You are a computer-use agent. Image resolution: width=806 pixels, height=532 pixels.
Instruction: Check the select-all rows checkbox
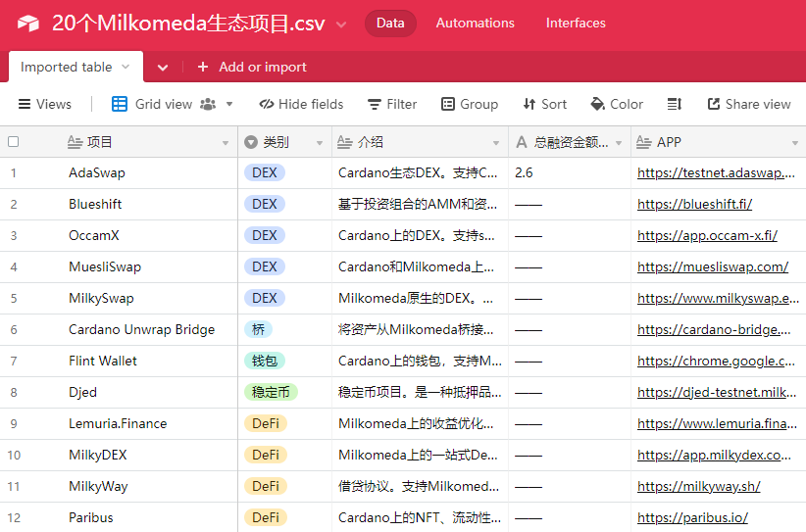14,142
